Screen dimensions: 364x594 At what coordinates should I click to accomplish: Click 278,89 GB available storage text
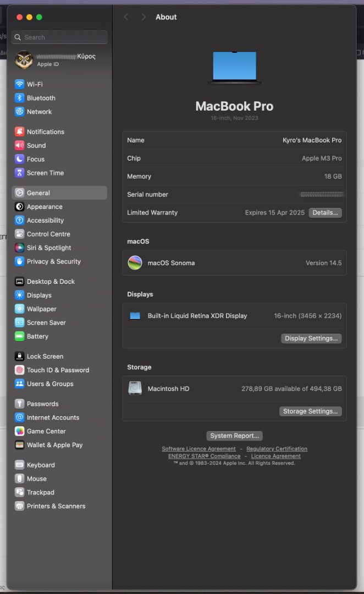291,389
